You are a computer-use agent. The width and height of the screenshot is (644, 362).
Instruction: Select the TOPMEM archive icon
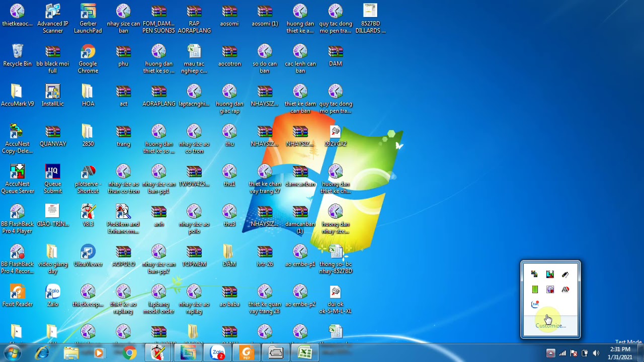(194, 256)
